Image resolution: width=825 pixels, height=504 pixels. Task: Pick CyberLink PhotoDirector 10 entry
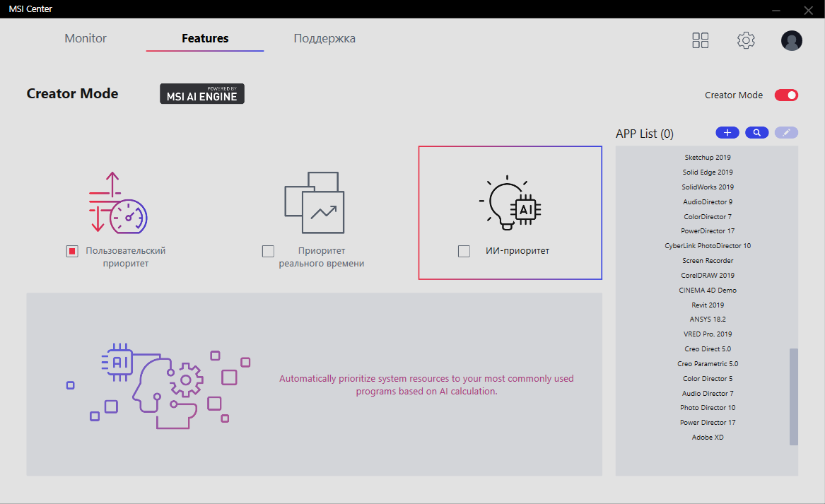point(707,246)
